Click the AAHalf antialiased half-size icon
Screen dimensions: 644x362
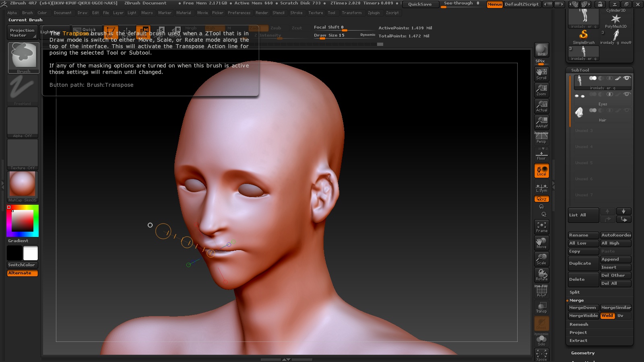(541, 122)
